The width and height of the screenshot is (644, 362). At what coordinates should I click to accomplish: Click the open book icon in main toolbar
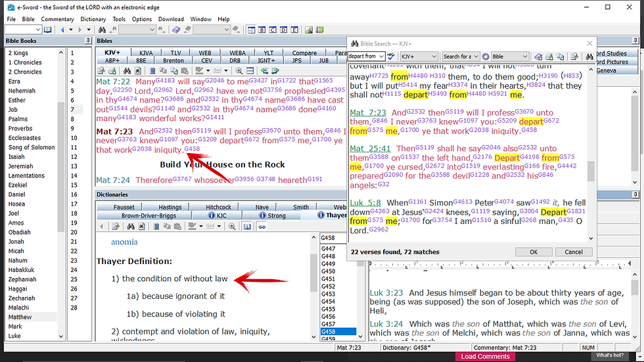click(47, 30)
